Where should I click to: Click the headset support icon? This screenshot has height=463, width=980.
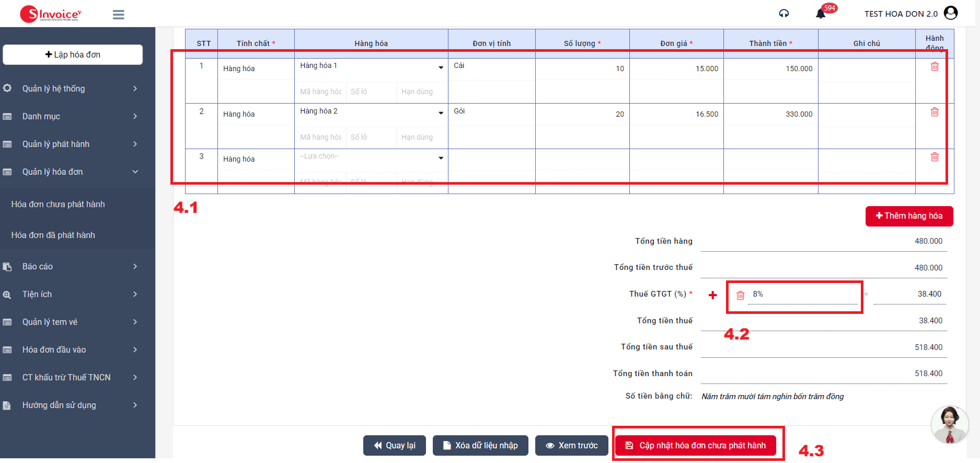point(783,14)
